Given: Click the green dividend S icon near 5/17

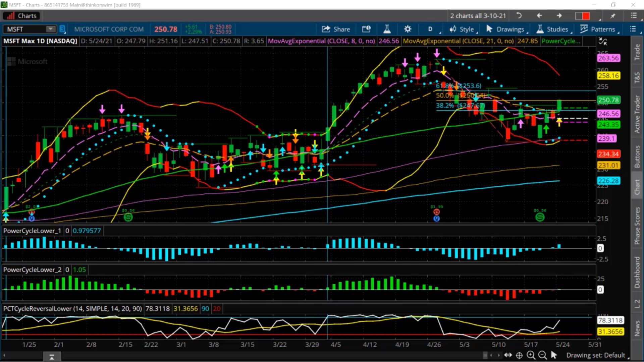Looking at the screenshot, I should 540,217.
